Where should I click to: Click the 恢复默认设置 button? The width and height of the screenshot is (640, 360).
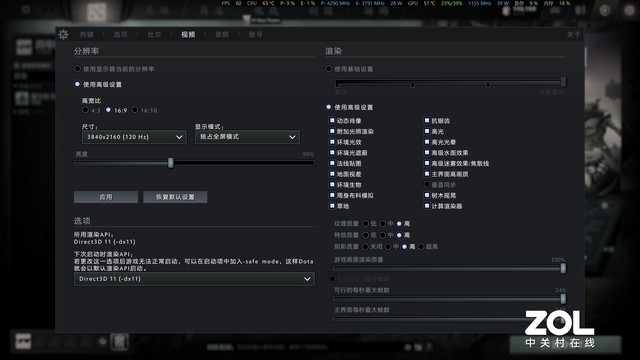click(x=175, y=197)
